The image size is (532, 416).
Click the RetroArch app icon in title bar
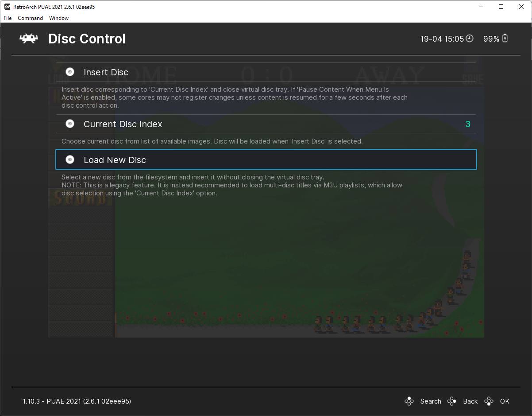(7, 7)
